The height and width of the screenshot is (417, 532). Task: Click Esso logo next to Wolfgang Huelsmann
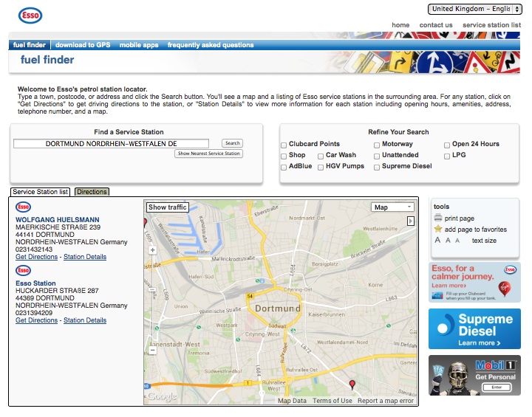pyautogui.click(x=23, y=208)
